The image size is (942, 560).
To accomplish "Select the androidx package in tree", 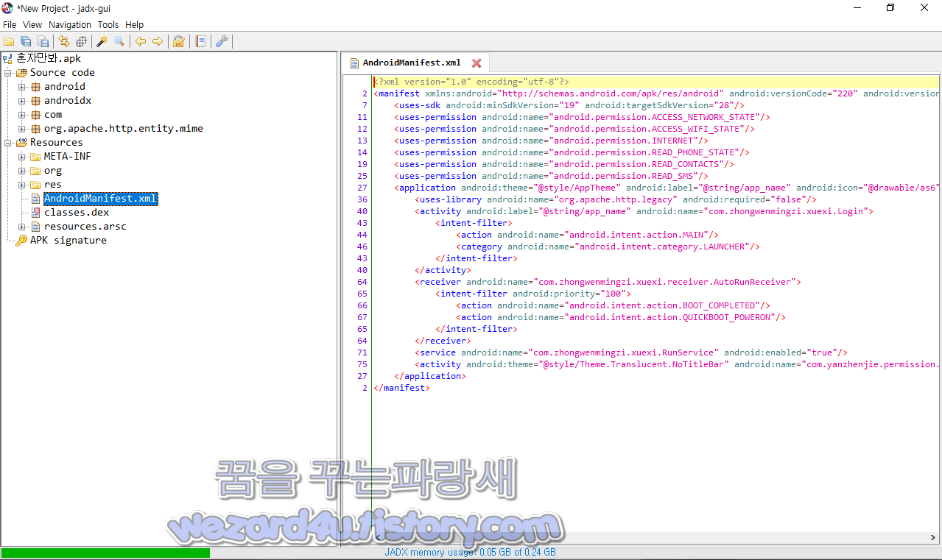I will click(67, 100).
